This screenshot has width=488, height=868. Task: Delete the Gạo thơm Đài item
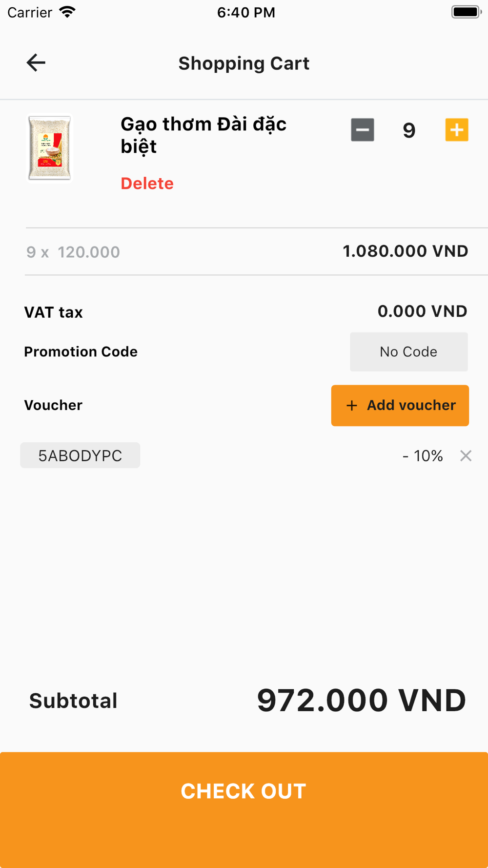pyautogui.click(x=147, y=184)
